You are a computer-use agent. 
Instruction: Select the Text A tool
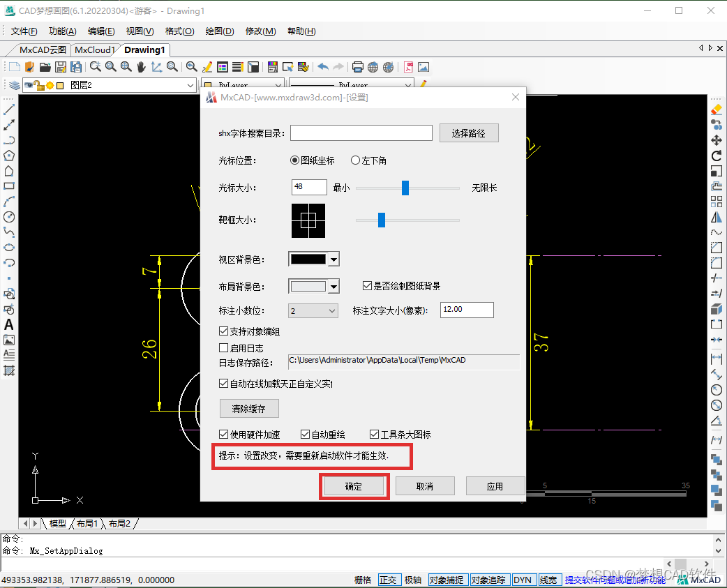(9, 324)
